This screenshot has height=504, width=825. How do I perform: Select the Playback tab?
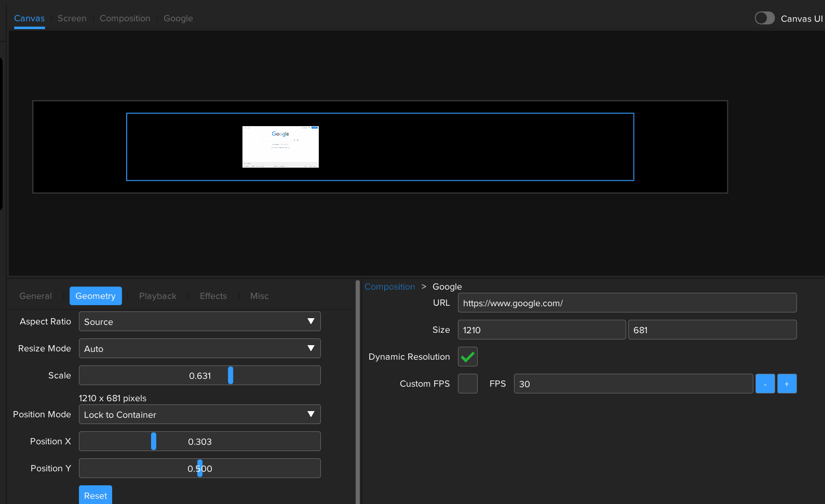[x=158, y=296]
